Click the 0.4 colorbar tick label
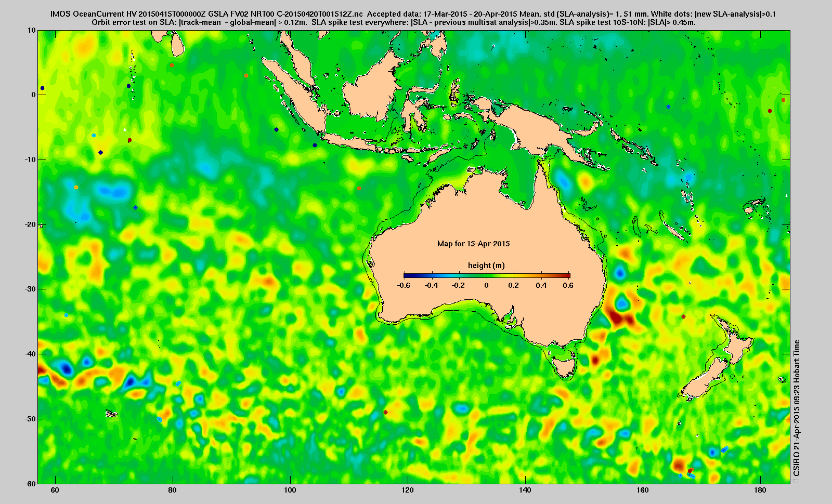Screen dimensions: 832x504 pyautogui.click(x=541, y=285)
